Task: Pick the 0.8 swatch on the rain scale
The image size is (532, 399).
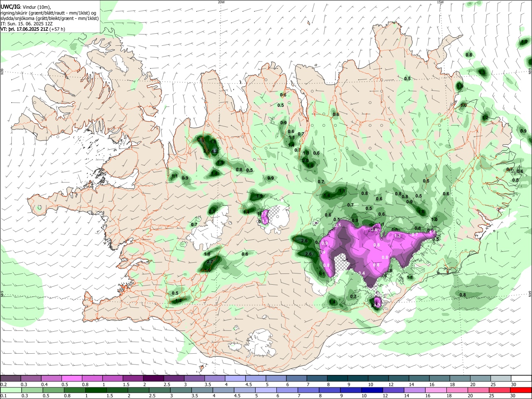Action: click(x=75, y=390)
